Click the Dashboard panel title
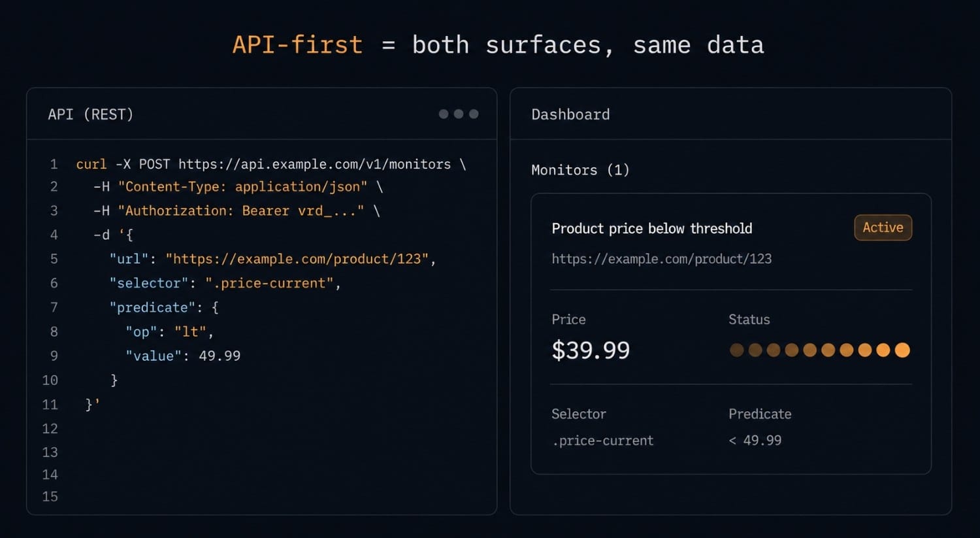980x538 pixels. pos(570,114)
